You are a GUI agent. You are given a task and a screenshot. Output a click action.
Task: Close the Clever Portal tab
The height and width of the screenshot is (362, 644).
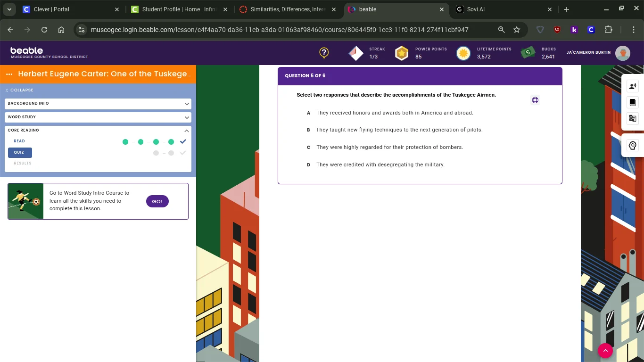pyautogui.click(x=117, y=9)
